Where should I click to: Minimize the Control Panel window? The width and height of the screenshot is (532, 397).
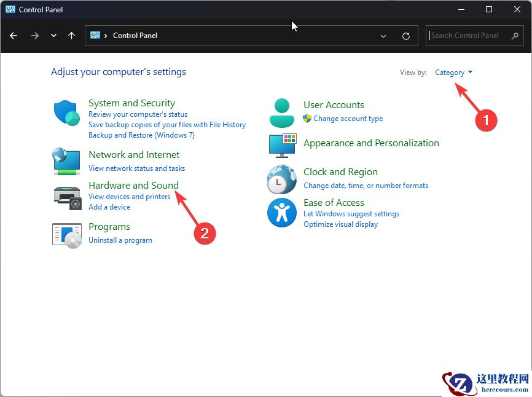[x=461, y=9]
